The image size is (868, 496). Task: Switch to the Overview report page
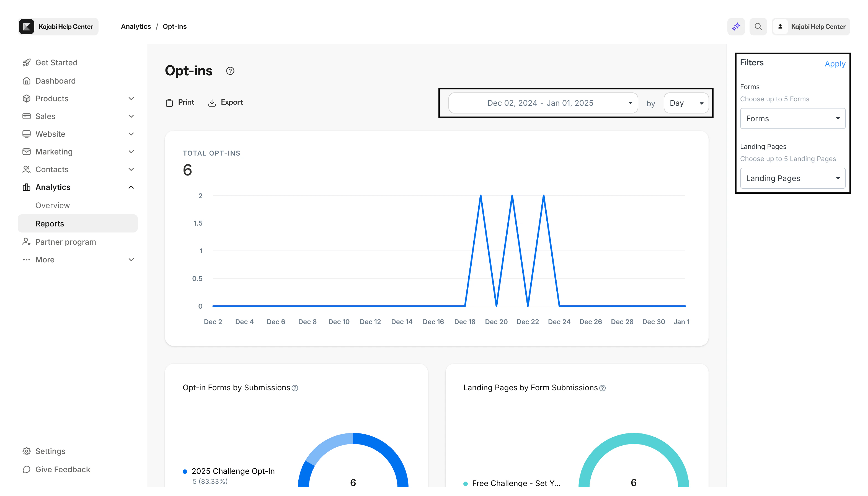[x=53, y=205]
